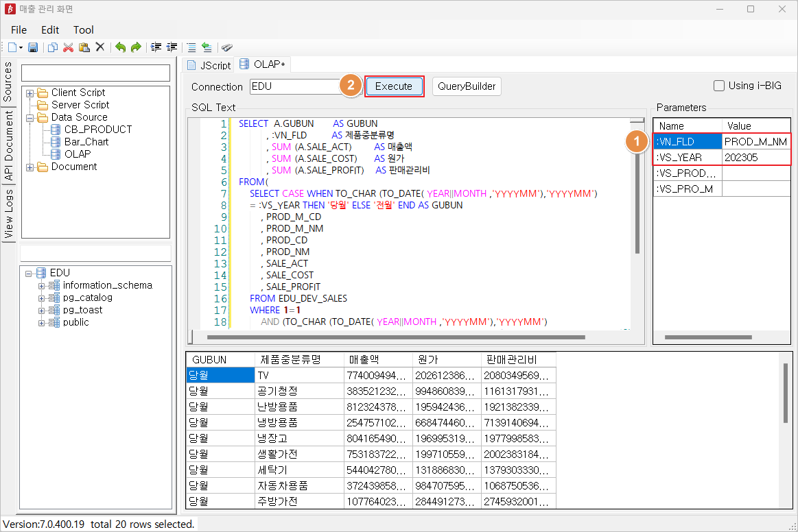Click the results grid vertical scrollbar
The width and height of the screenshot is (798, 532).
pyautogui.click(x=785, y=393)
